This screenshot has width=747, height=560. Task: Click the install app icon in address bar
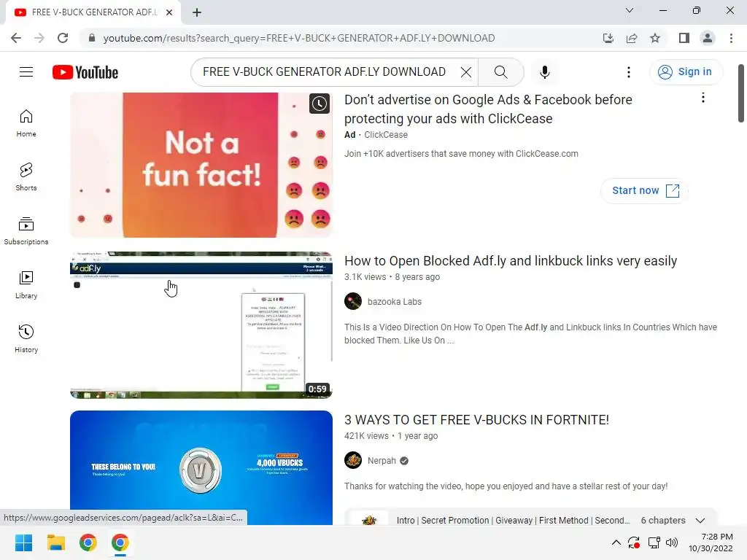click(608, 38)
